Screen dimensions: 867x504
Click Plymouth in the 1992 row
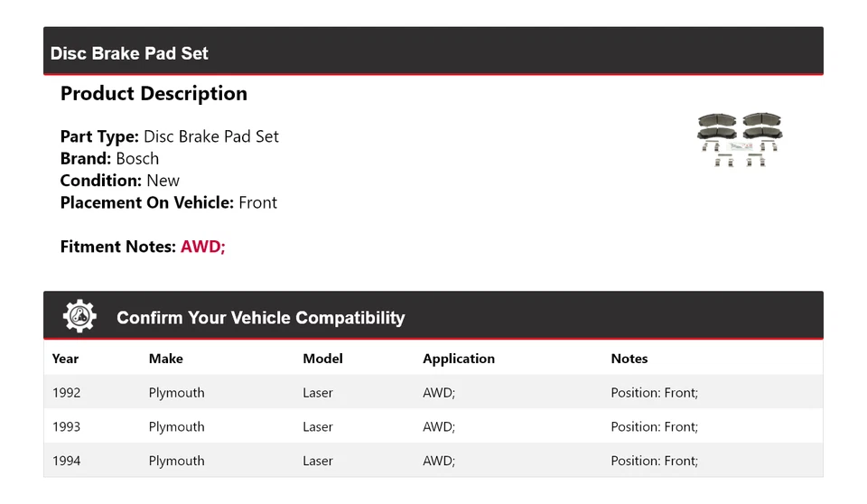pos(177,393)
